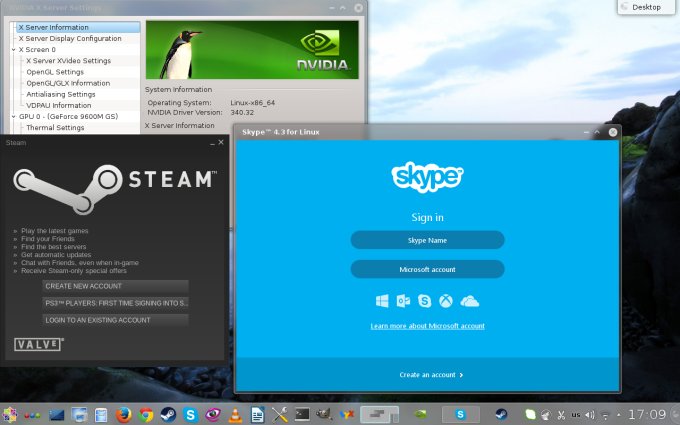Collapse the GPU 0 GeForce 9600M GS node
This screenshot has height=425, width=680.
[x=14, y=116]
